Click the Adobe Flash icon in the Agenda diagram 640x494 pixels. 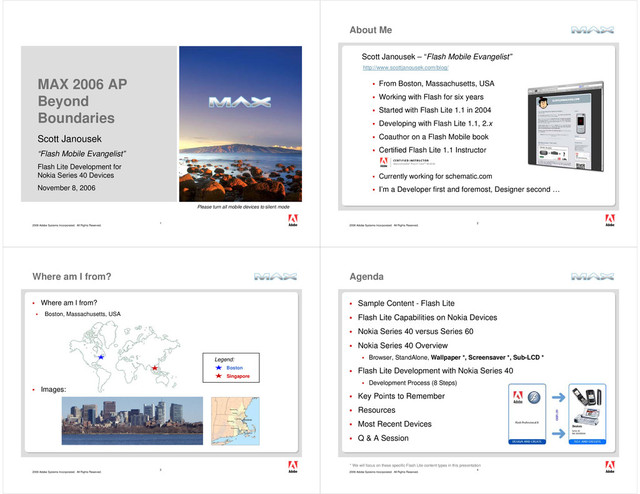click(534, 397)
